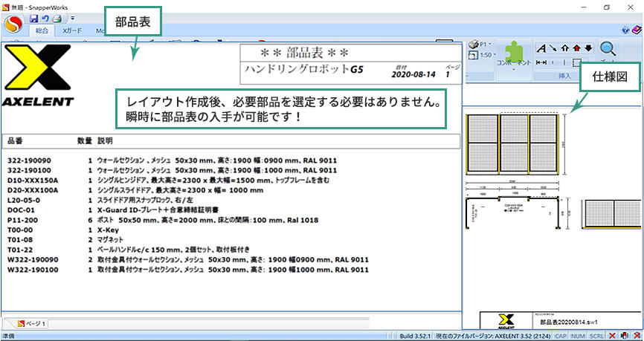Click the status bar icon between red X's
This screenshot has height=341, width=644.
tap(624, 336)
